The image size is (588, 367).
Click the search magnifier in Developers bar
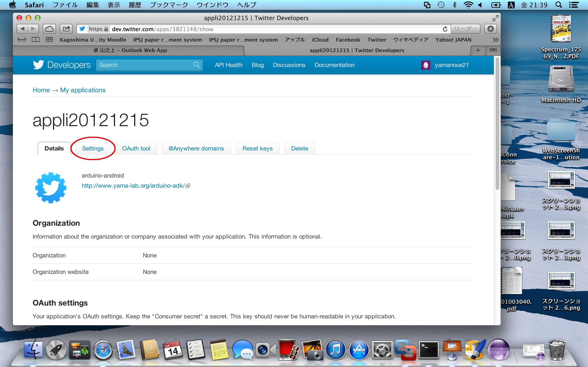pyautogui.click(x=196, y=65)
